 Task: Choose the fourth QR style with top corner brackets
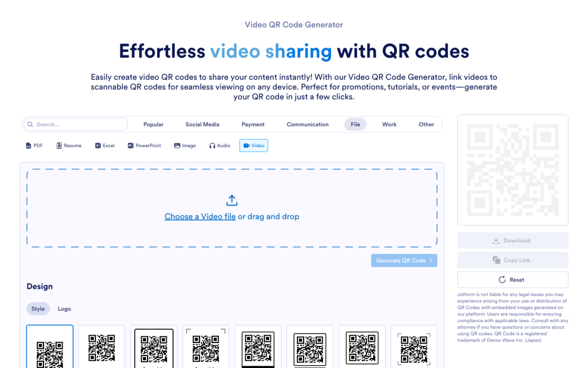pyautogui.click(x=206, y=347)
